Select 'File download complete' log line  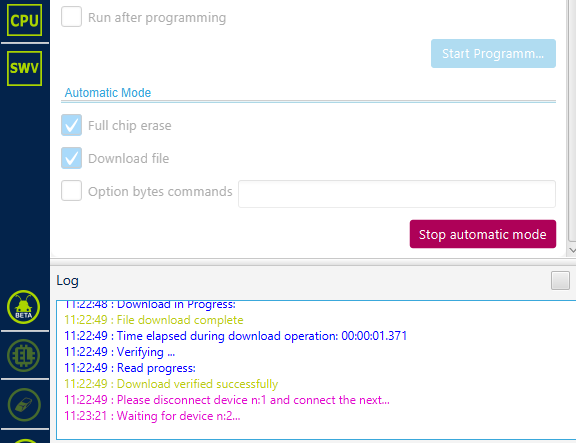[154, 320]
